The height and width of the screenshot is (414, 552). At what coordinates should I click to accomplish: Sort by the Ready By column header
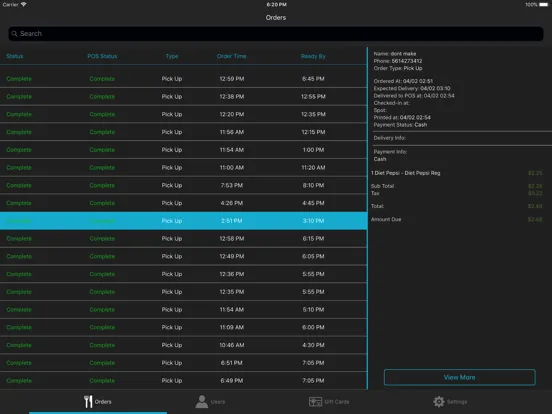tap(313, 56)
